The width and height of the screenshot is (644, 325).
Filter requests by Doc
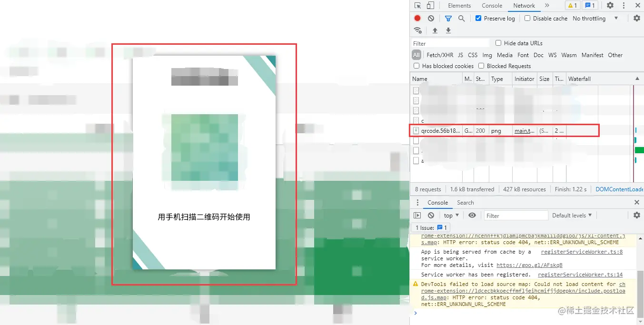(x=538, y=55)
